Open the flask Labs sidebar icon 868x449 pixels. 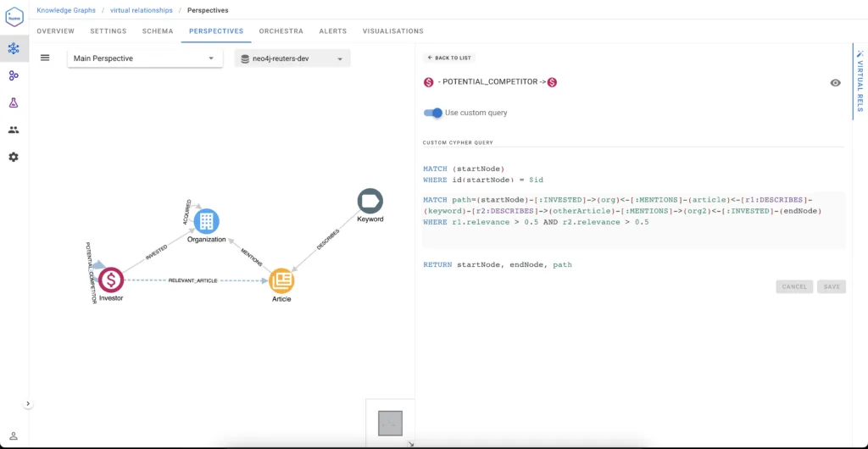14,103
